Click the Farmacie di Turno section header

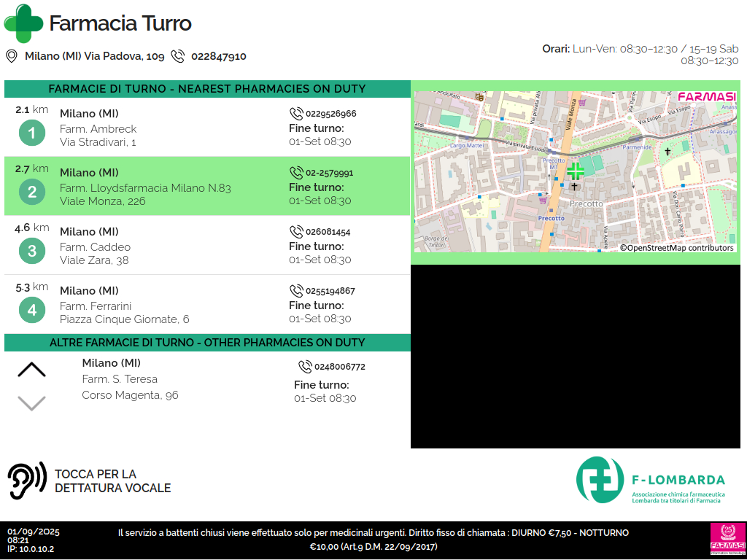[207, 89]
